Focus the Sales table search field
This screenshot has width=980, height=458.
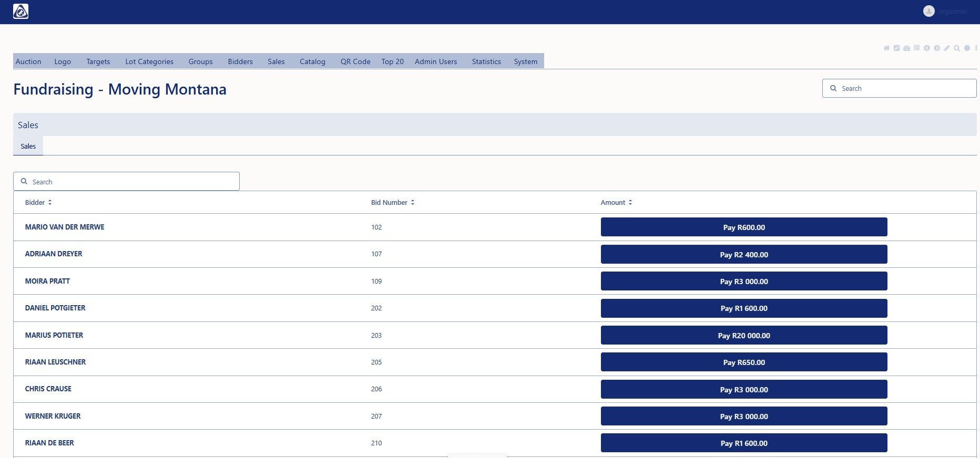click(126, 182)
